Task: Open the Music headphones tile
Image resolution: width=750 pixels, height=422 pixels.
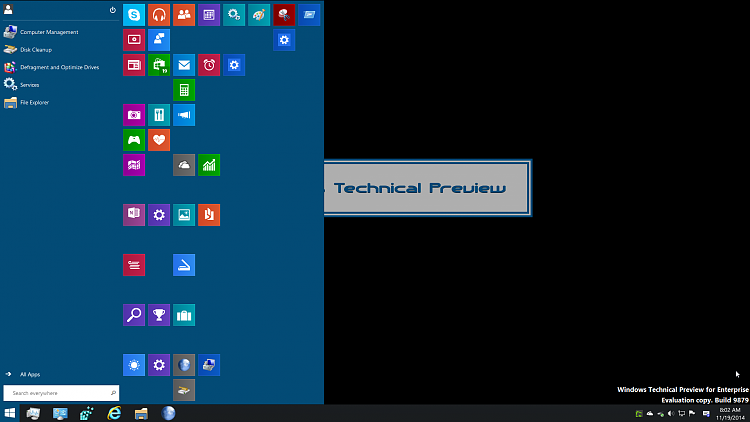Action: (159, 15)
